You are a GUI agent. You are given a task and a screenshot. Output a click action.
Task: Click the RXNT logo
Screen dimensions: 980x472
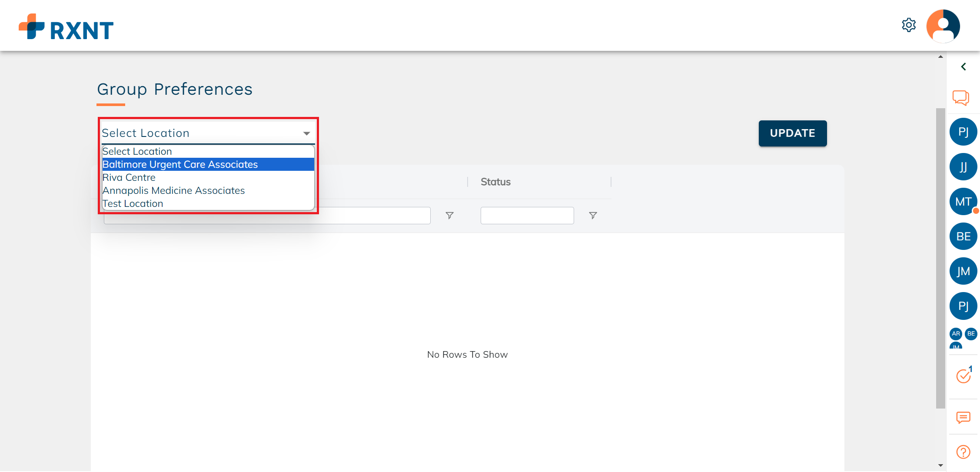tap(66, 27)
